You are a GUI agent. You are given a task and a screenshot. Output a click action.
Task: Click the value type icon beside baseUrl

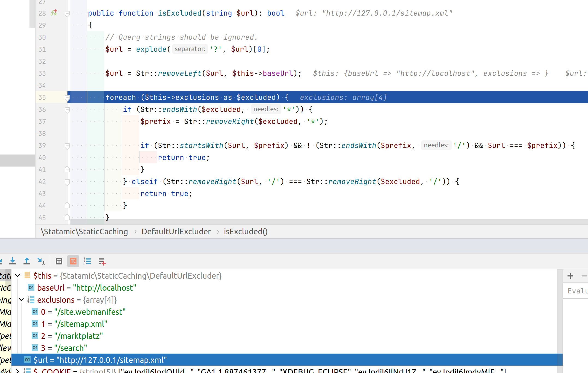pyautogui.click(x=31, y=288)
